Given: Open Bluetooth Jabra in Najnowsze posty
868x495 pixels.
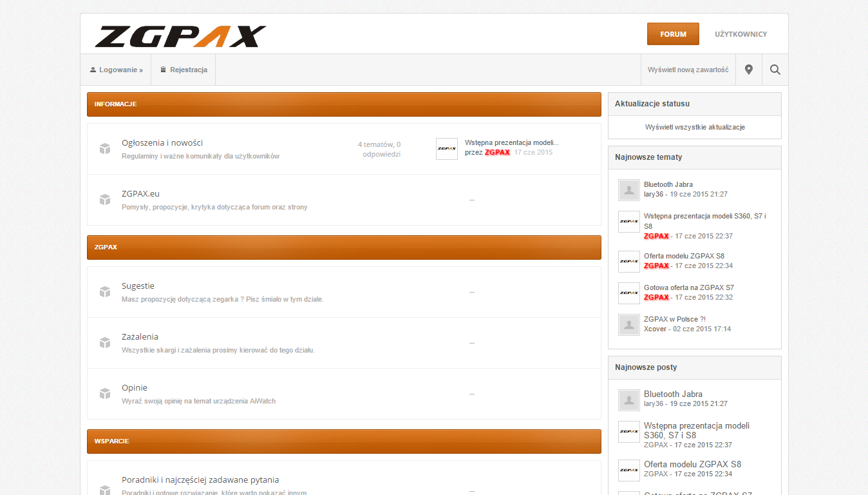Looking at the screenshot, I should point(673,394).
